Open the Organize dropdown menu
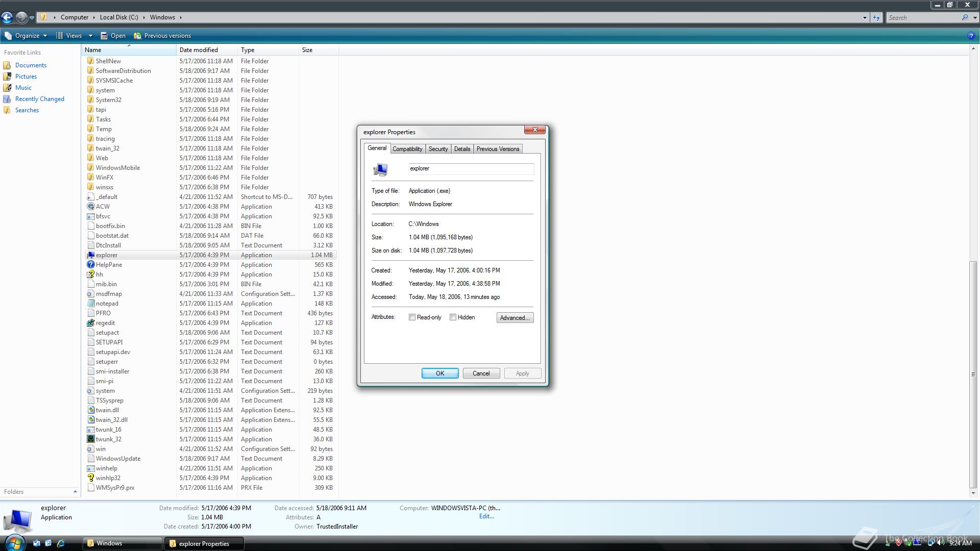The image size is (980, 551). 27,36
